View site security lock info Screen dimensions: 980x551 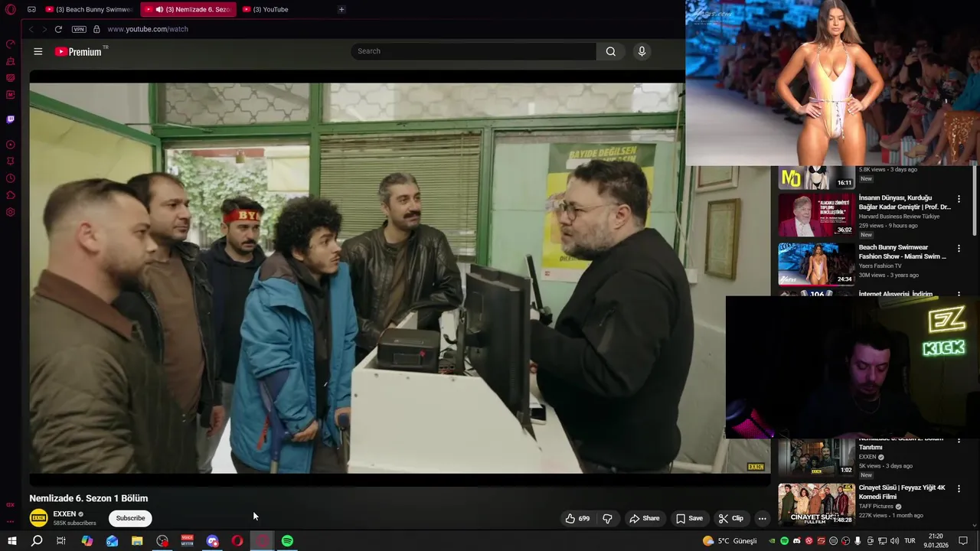pyautogui.click(x=96, y=29)
